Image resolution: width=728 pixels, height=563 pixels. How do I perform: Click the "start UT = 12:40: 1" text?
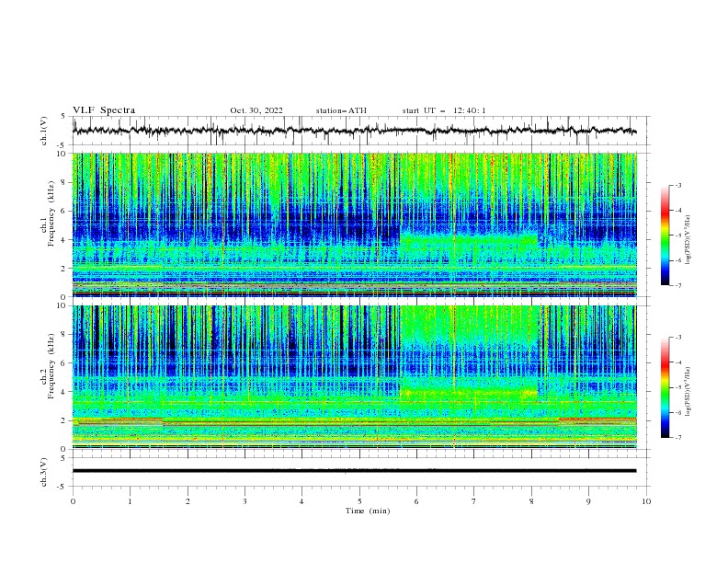pos(444,110)
